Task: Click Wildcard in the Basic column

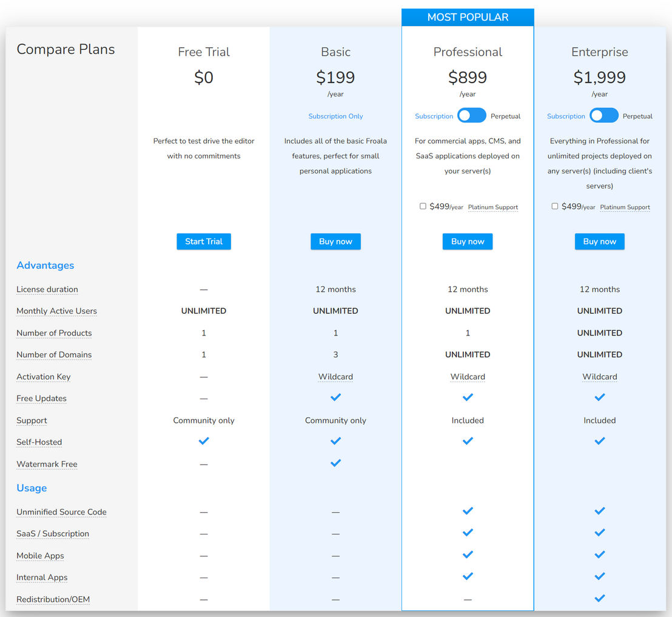Action: coord(335,377)
